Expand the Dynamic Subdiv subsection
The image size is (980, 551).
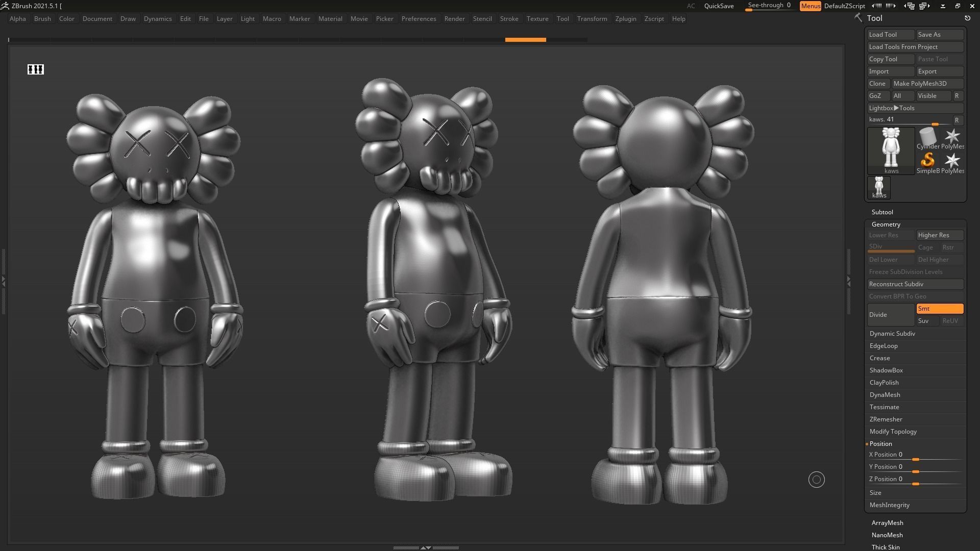[x=892, y=334]
